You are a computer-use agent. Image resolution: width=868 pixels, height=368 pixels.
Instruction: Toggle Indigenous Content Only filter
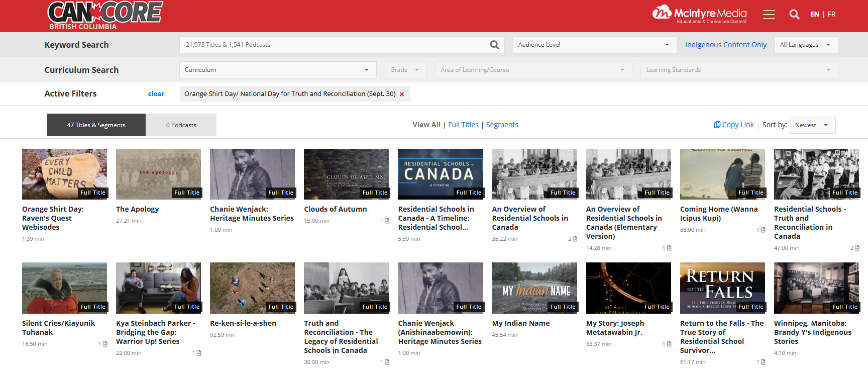coord(725,45)
